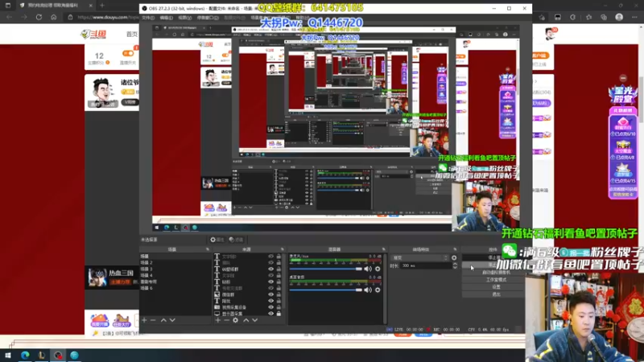Open browser profile avatar icon
The height and width of the screenshot is (362, 644).
point(619,17)
